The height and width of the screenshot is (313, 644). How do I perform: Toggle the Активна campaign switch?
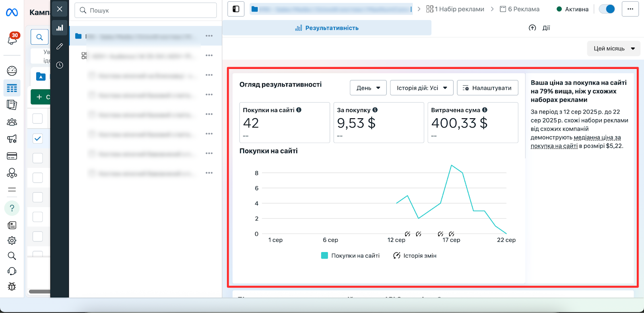click(607, 9)
